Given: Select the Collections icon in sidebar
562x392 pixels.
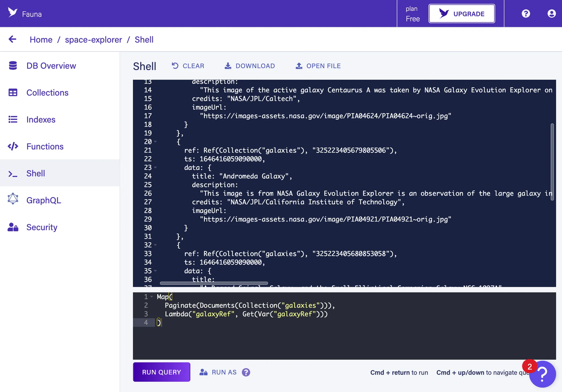Looking at the screenshot, I should point(13,92).
